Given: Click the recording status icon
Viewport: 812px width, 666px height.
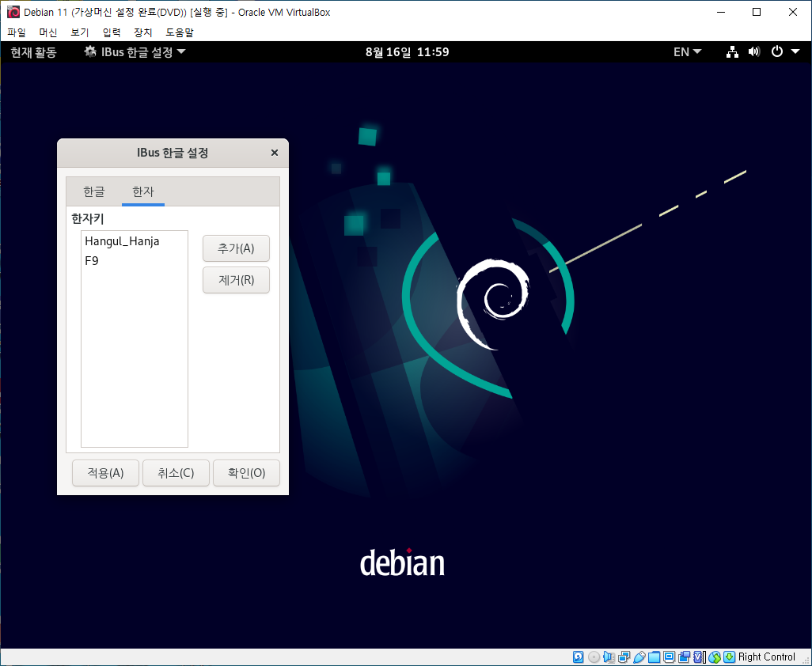Looking at the screenshot, I should [x=684, y=657].
